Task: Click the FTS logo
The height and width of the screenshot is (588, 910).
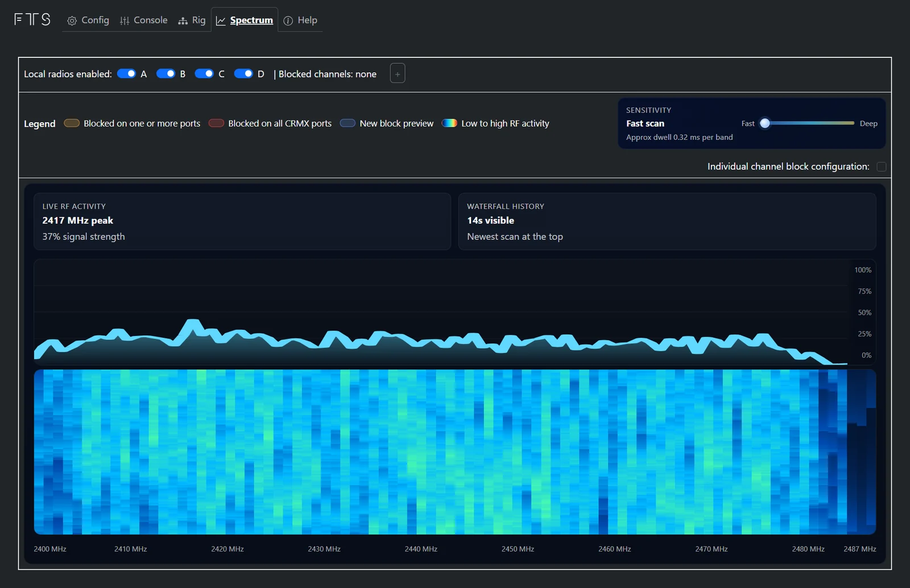Action: coord(32,19)
